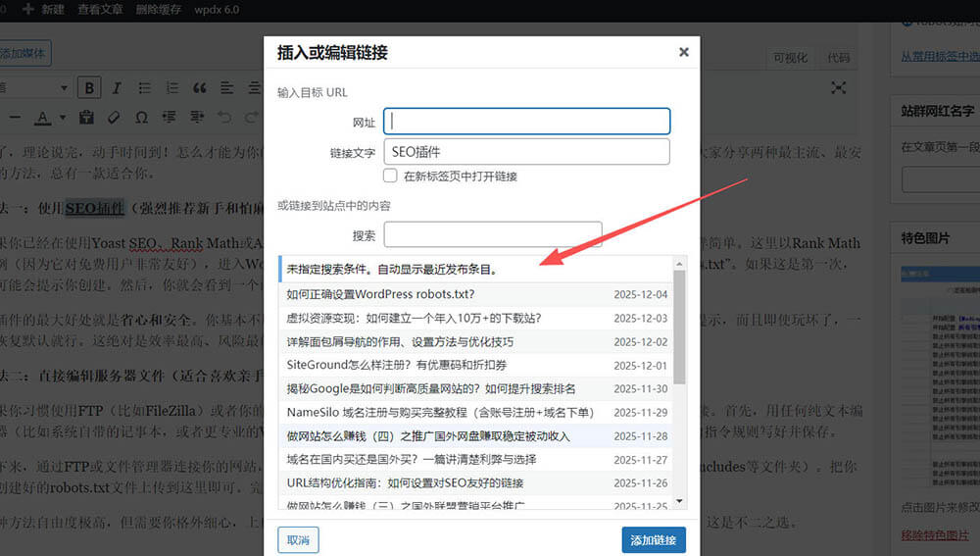Image resolution: width=980 pixels, height=556 pixels.
Task: Enter distraction-free fullscreen mode
Action: tap(839, 88)
